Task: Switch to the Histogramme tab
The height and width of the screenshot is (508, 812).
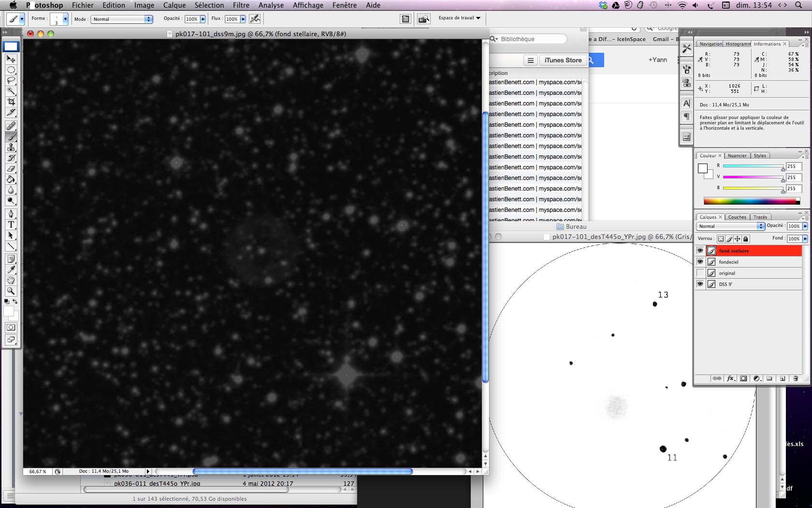Action: point(738,44)
